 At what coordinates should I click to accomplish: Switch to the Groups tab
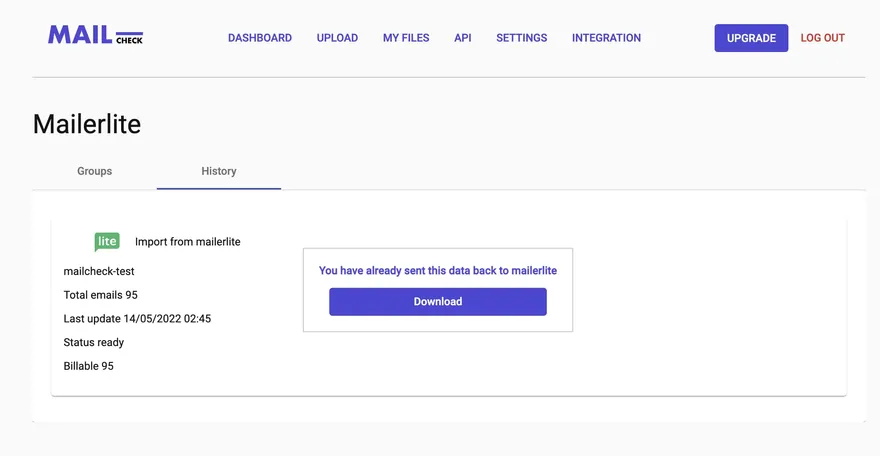[94, 171]
